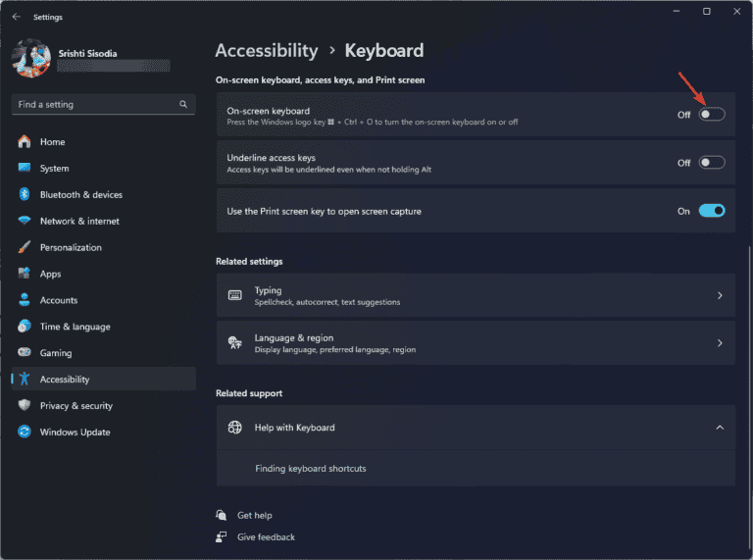Click the back arrow in title bar

coord(16,17)
